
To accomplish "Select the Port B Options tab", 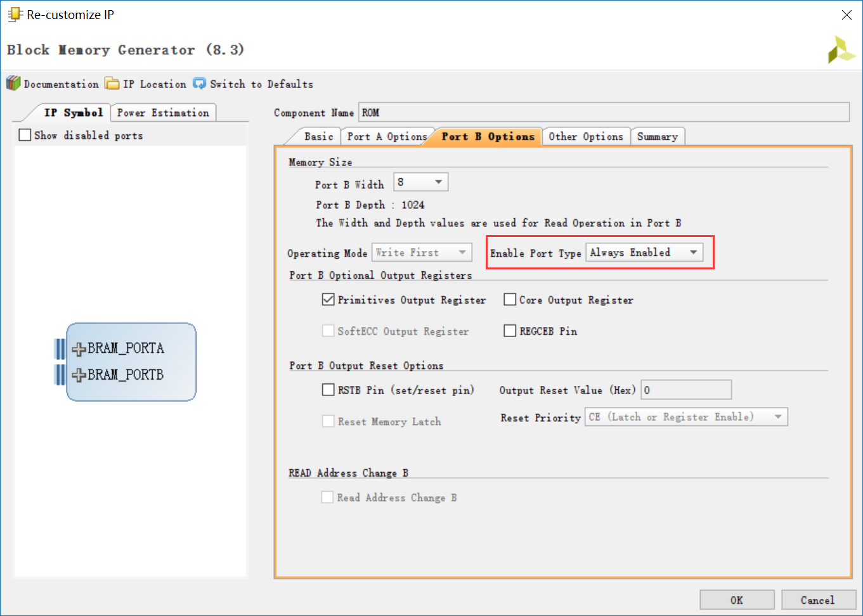I will click(488, 136).
